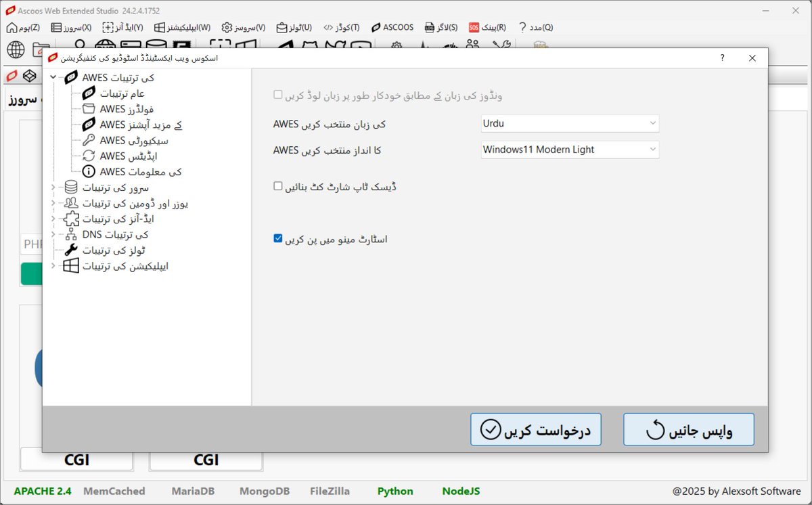Open the پینک(R) SOS menu
The width and height of the screenshot is (812, 505).
click(488, 28)
